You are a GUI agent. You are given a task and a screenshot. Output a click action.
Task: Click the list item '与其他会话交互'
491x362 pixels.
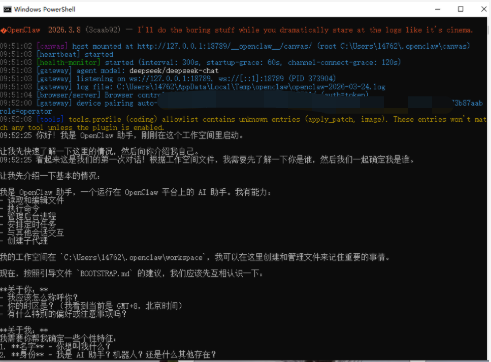coord(35,233)
